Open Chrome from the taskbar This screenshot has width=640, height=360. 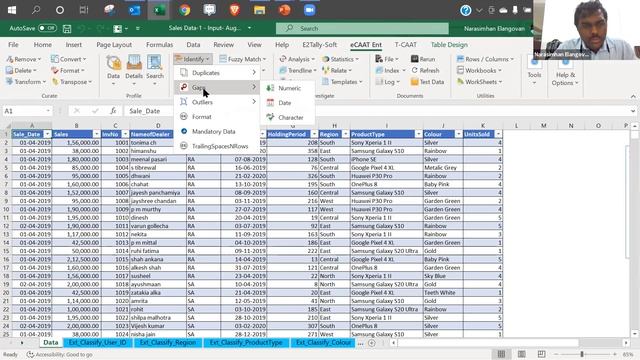pos(184,10)
